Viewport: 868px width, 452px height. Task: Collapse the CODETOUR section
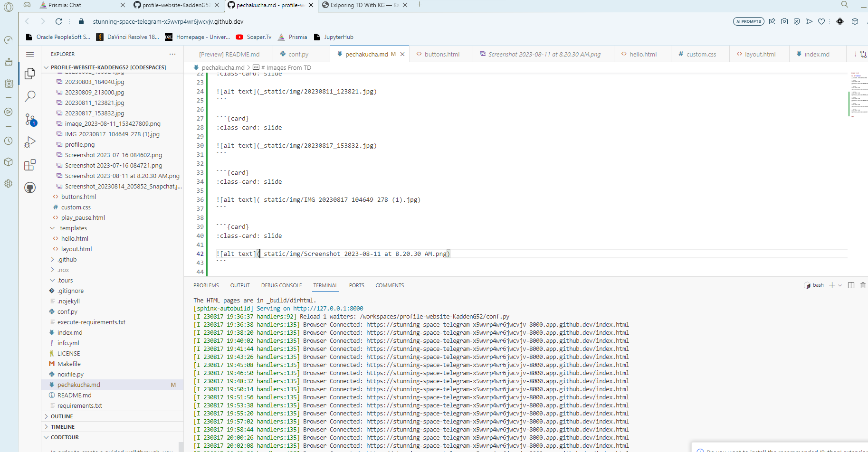(65, 437)
